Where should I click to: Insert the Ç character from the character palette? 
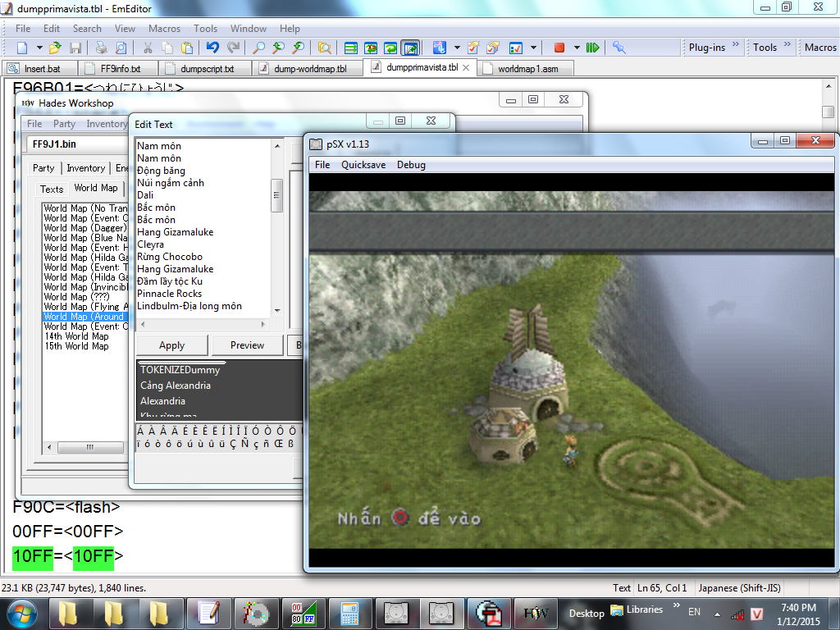pos(232,444)
